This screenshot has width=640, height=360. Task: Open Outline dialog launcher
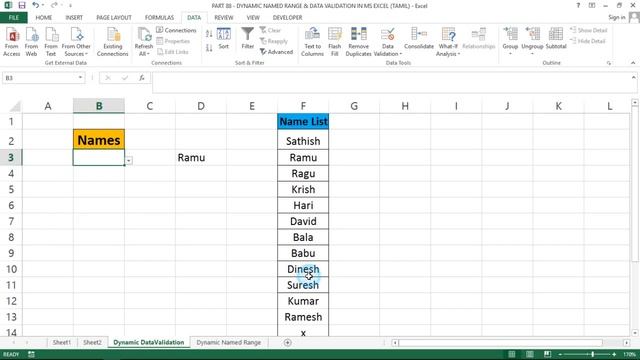click(609, 63)
